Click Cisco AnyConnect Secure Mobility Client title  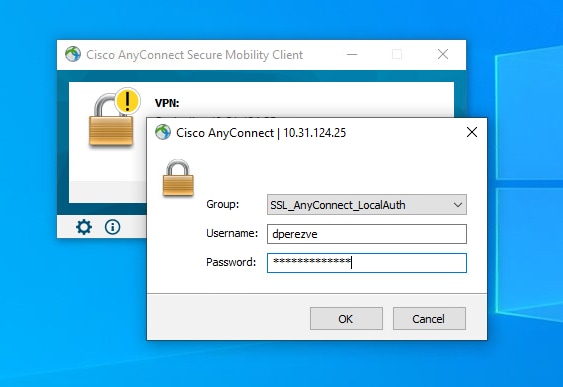pos(195,55)
